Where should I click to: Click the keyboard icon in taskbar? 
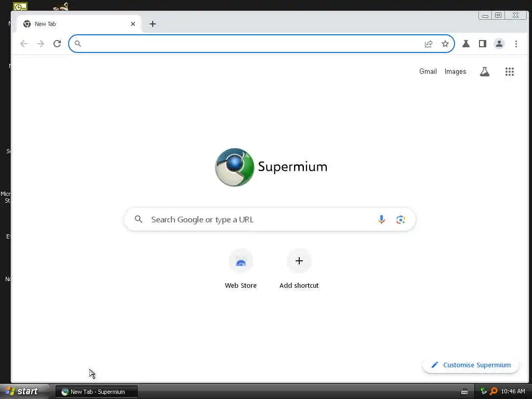tap(464, 392)
